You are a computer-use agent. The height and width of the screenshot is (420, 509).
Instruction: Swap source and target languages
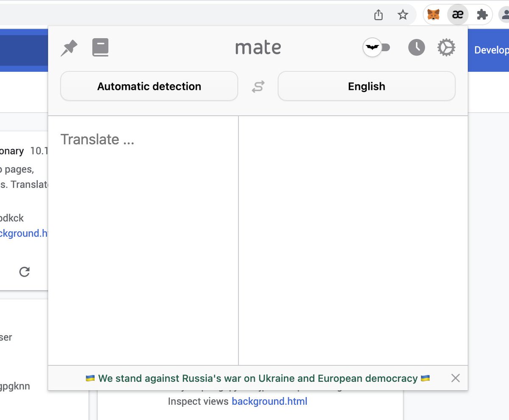[x=258, y=87]
